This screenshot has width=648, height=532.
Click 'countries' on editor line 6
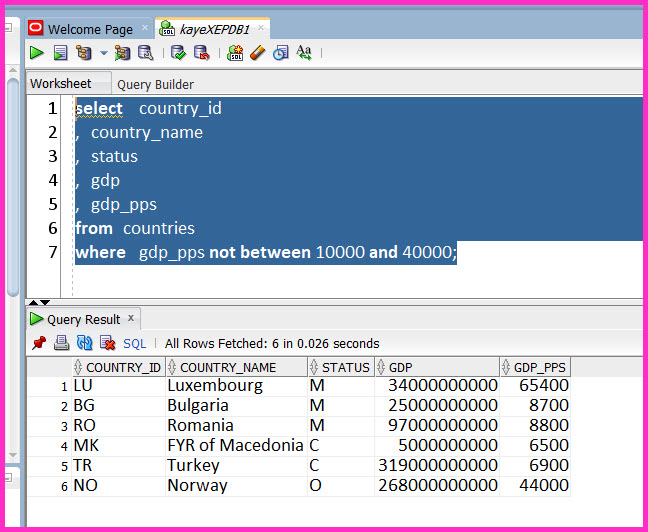pyautogui.click(x=159, y=228)
